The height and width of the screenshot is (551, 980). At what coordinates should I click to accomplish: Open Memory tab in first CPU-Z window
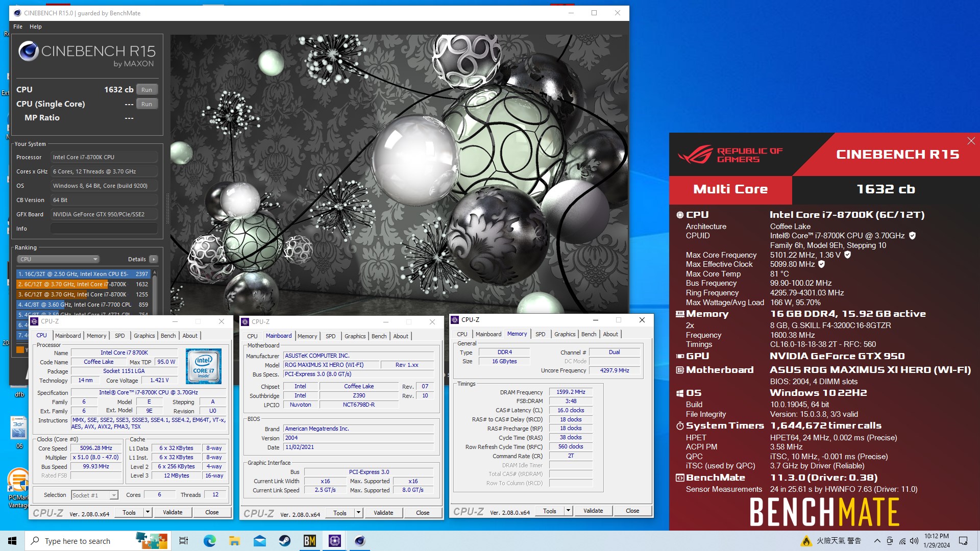[96, 336]
